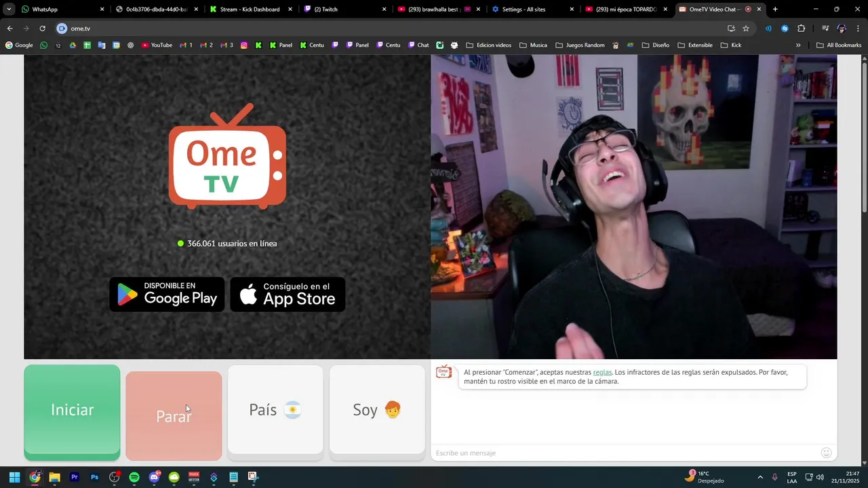Open the volume control in system tray
Screen dimensions: 868x488
820,477
